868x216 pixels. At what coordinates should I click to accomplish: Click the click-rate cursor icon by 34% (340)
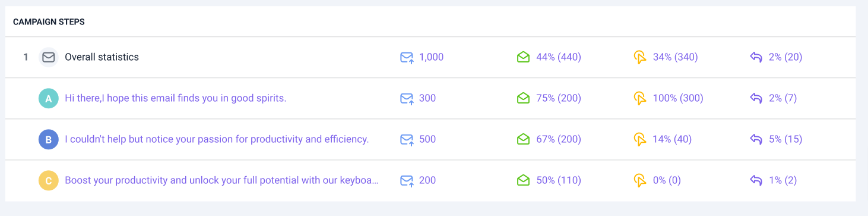[x=639, y=58]
